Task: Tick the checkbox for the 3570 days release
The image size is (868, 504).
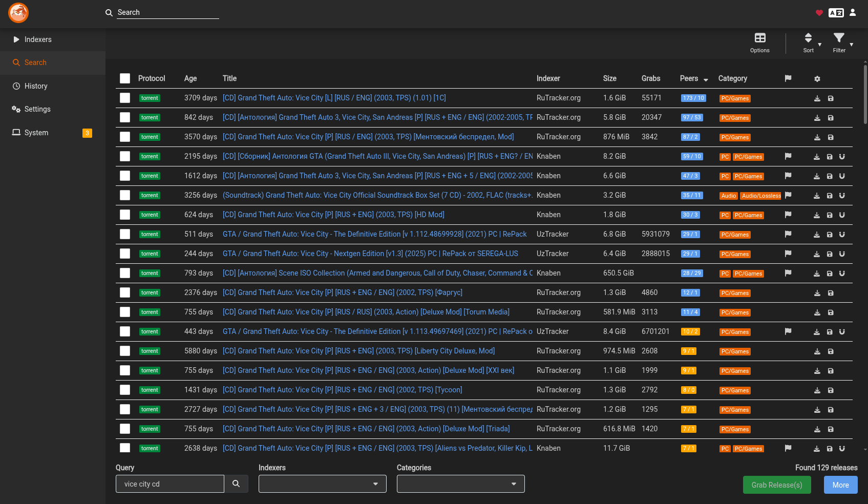Action: click(125, 137)
